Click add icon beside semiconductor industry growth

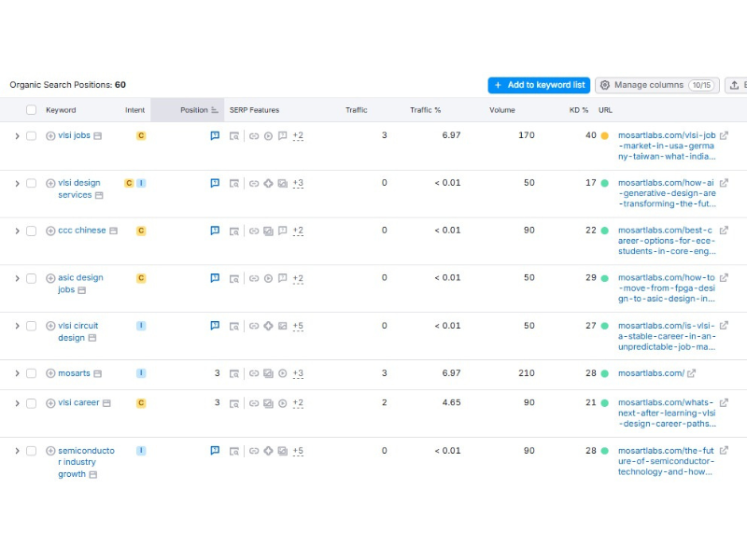[50, 451]
